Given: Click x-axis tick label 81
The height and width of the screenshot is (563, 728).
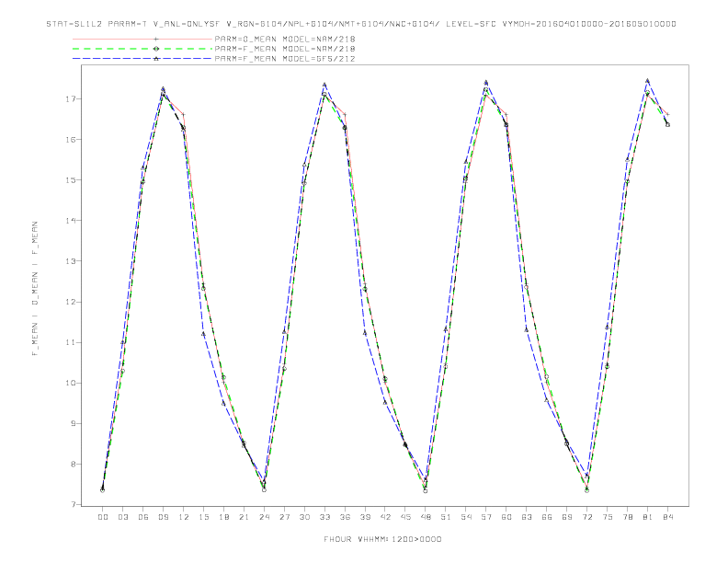Looking at the screenshot, I should coord(648,517).
